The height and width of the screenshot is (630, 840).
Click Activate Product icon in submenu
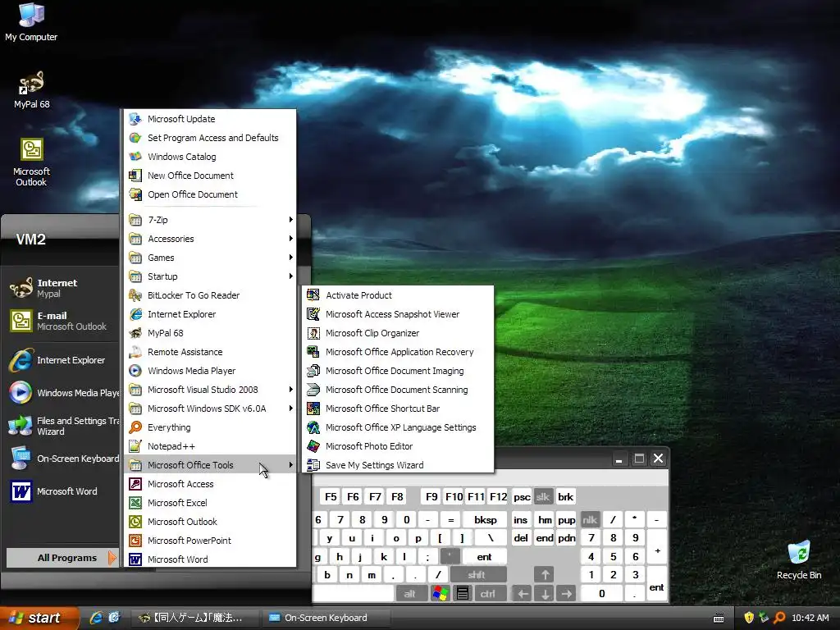point(313,295)
